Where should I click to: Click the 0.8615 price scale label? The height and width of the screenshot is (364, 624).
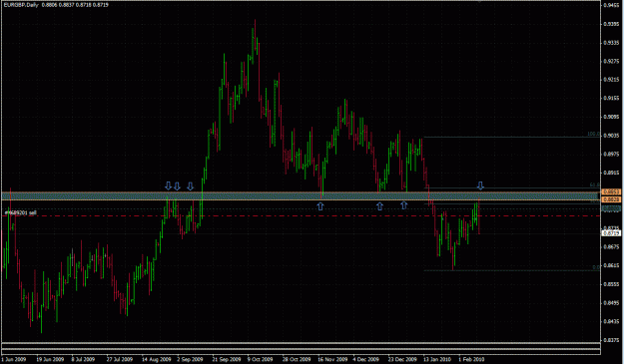611,265
